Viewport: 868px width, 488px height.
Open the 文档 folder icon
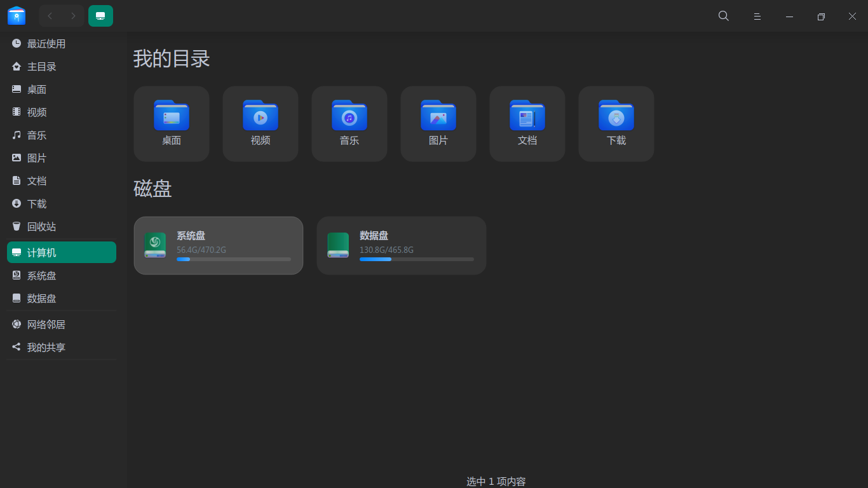tap(527, 116)
